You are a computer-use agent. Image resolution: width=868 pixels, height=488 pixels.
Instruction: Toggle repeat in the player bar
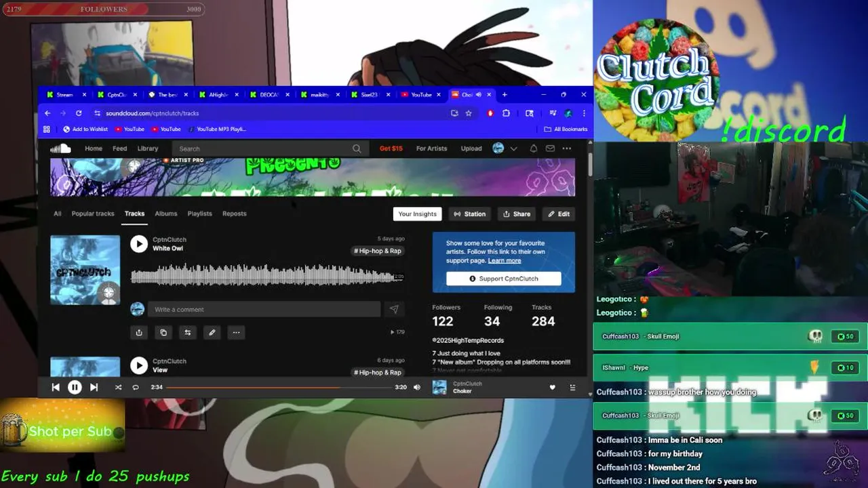[135, 387]
